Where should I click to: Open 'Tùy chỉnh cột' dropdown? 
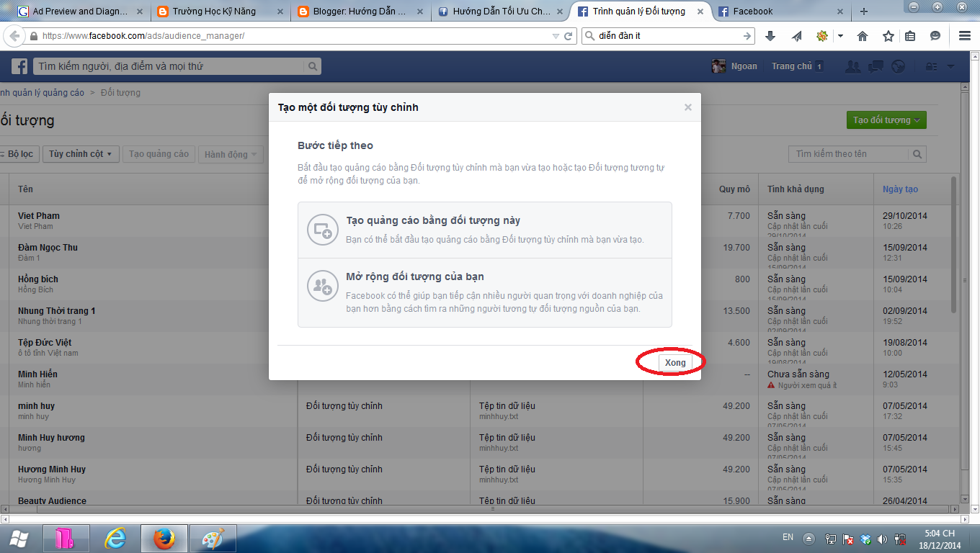(81, 154)
